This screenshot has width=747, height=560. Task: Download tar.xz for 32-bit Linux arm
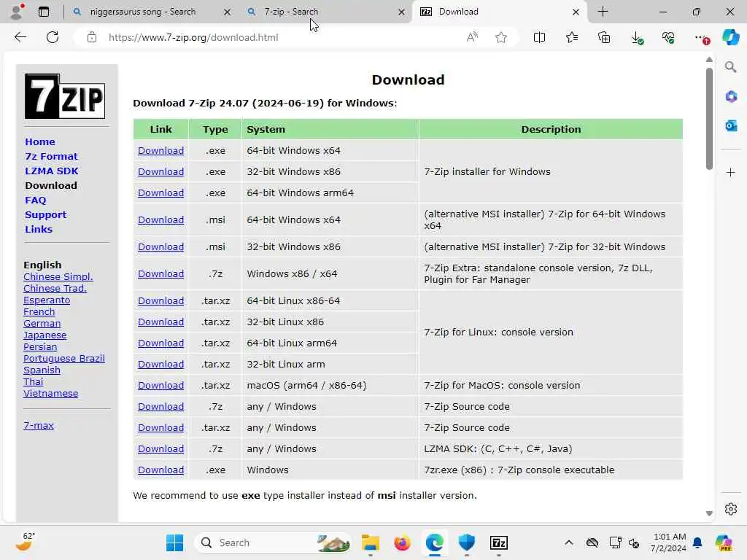(161, 365)
